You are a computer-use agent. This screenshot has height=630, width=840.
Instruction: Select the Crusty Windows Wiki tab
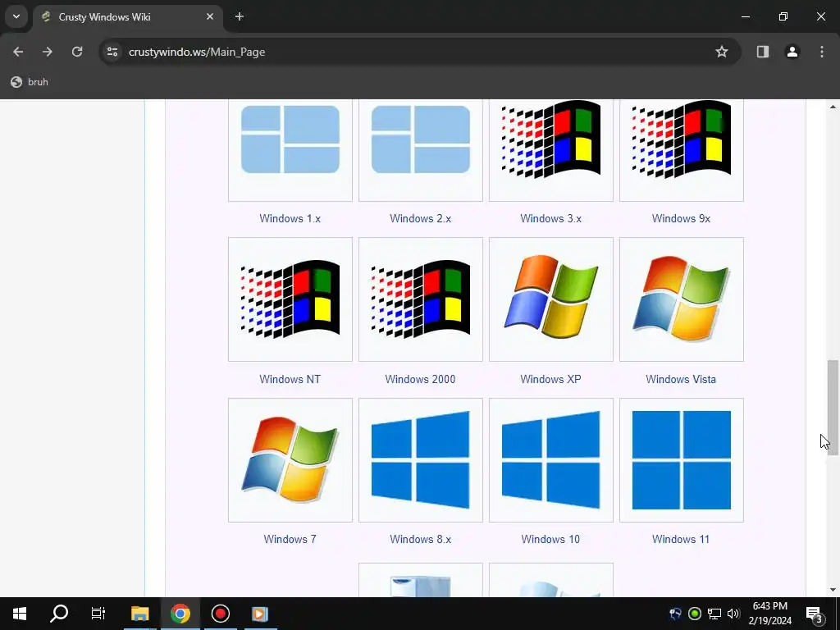click(127, 17)
